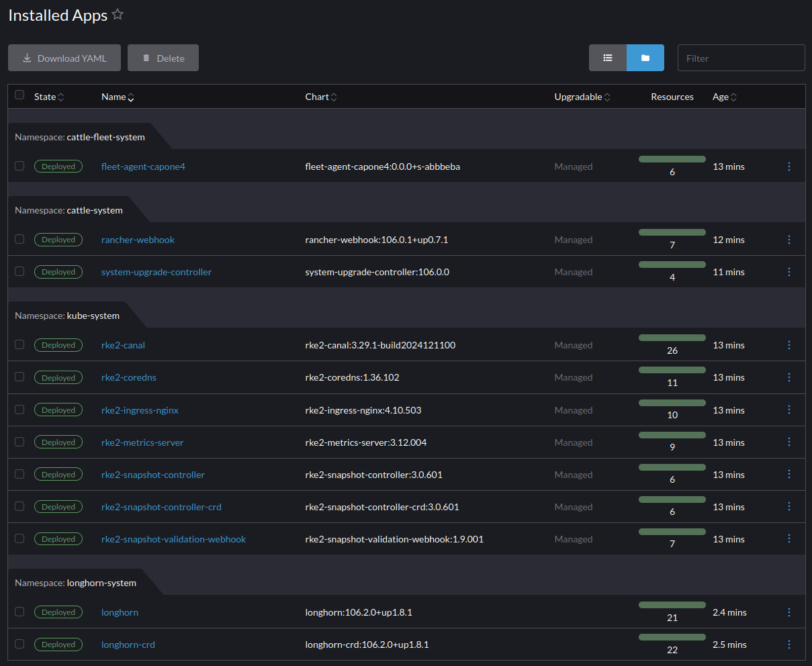Open the fleet-agent-capone4 app link
The width and height of the screenshot is (812, 666).
(143, 166)
